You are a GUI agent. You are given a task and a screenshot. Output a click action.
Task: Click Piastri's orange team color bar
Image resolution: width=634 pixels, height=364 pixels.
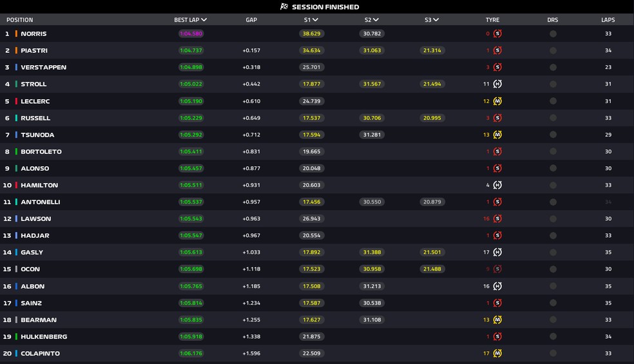pyautogui.click(x=16, y=50)
